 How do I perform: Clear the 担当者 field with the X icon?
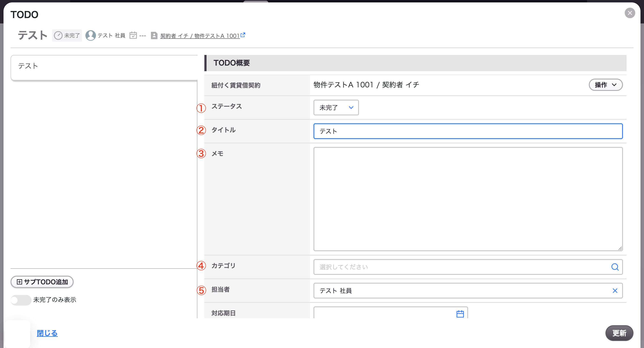615,290
